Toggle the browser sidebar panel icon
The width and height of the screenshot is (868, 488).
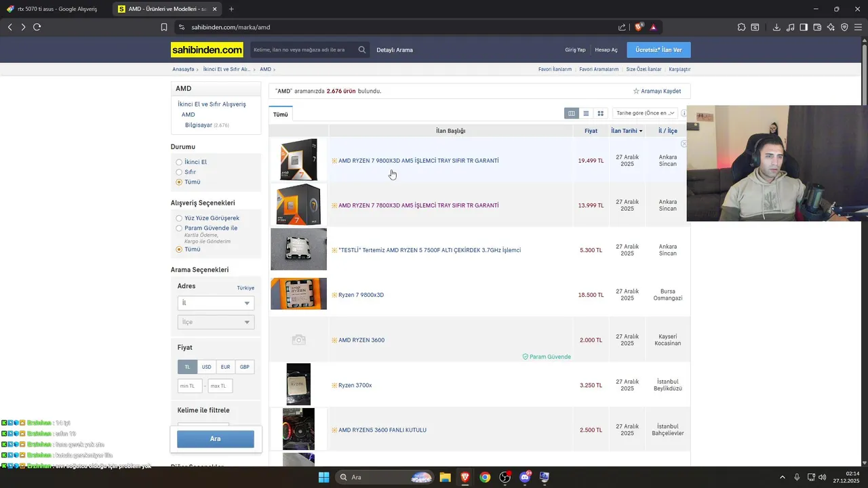[x=804, y=27]
